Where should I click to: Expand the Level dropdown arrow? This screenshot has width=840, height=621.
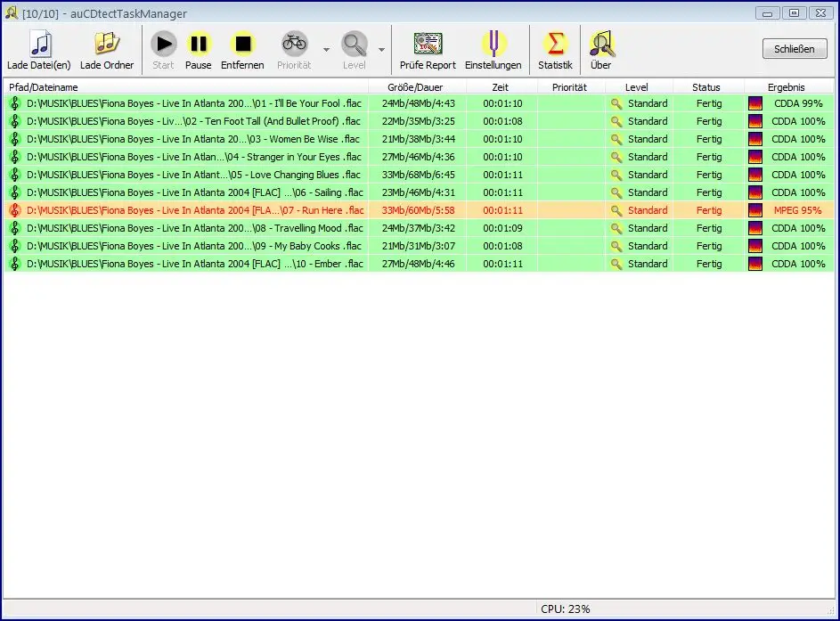[x=381, y=50]
